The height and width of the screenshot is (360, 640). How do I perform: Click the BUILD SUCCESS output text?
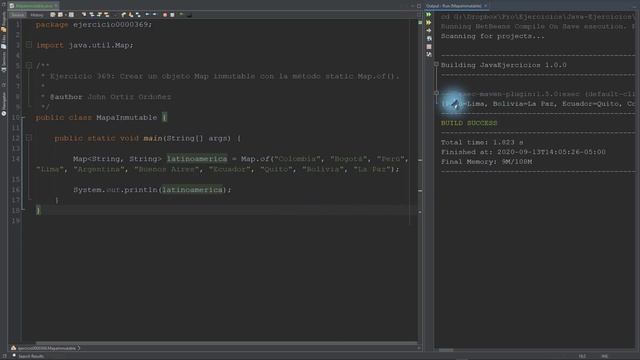tap(469, 123)
